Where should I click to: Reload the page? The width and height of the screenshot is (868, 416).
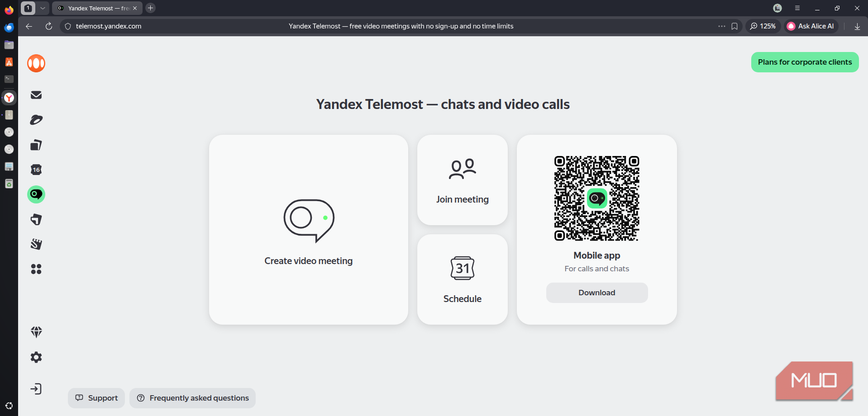click(49, 26)
